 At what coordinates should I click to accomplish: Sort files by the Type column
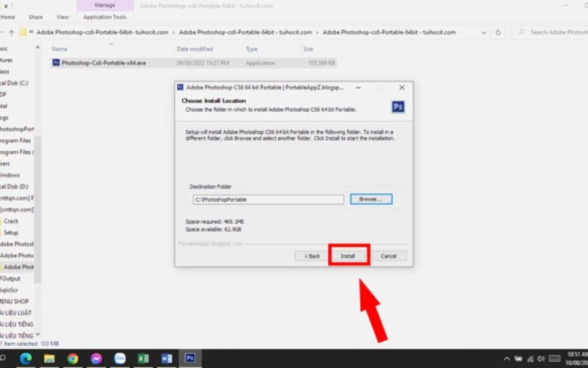[251, 49]
